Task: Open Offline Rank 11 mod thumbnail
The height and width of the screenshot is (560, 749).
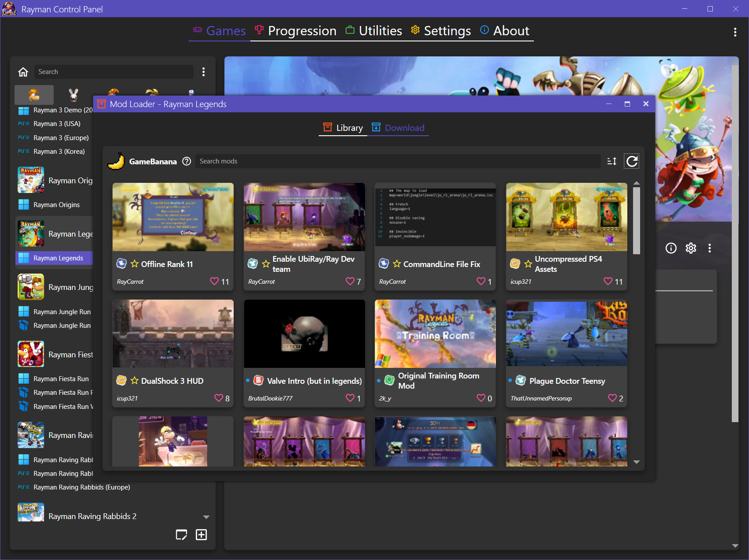Action: 173,217
